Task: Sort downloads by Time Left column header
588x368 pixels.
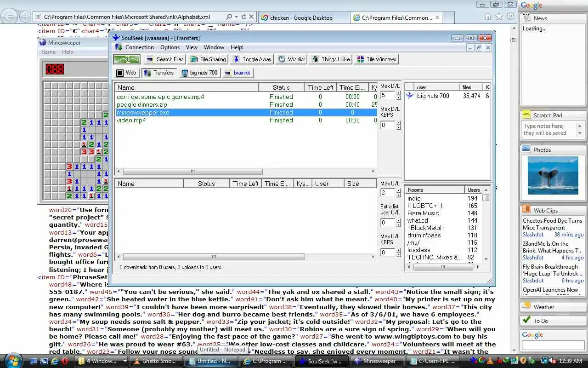Action: point(320,87)
